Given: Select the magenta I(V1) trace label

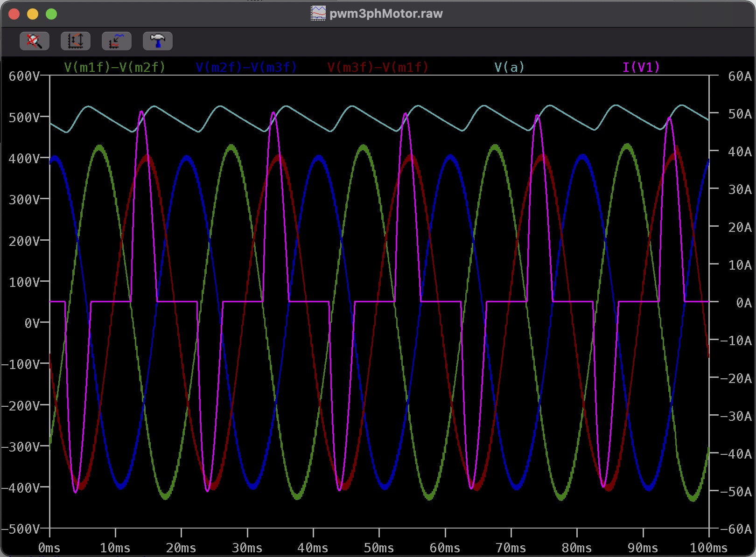Looking at the screenshot, I should tap(641, 68).
